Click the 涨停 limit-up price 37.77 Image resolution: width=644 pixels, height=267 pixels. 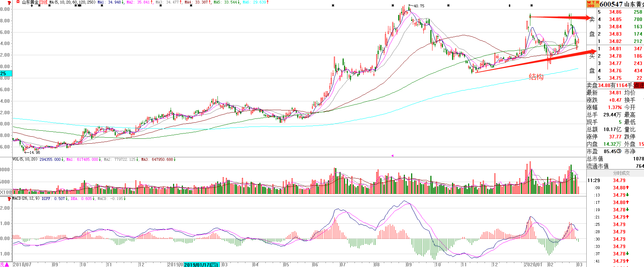click(x=615, y=137)
